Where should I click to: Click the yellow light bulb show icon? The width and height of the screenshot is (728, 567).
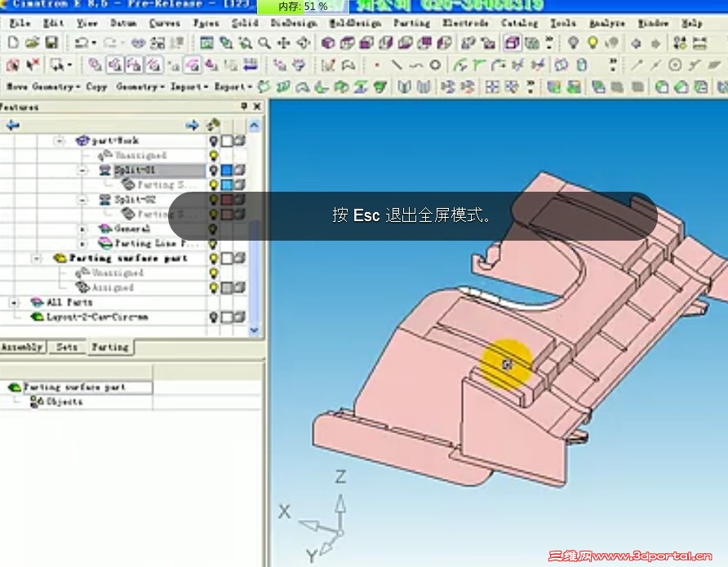(593, 42)
